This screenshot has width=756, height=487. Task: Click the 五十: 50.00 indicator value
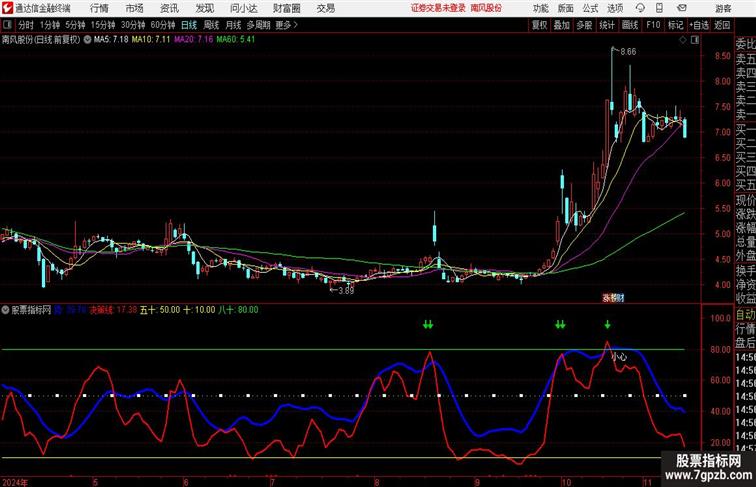pos(160,310)
